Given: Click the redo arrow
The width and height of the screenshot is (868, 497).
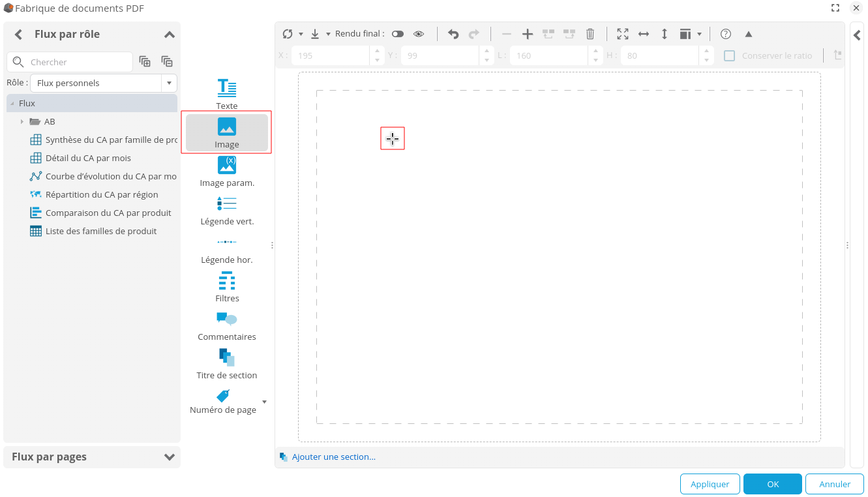Looking at the screenshot, I should point(474,34).
